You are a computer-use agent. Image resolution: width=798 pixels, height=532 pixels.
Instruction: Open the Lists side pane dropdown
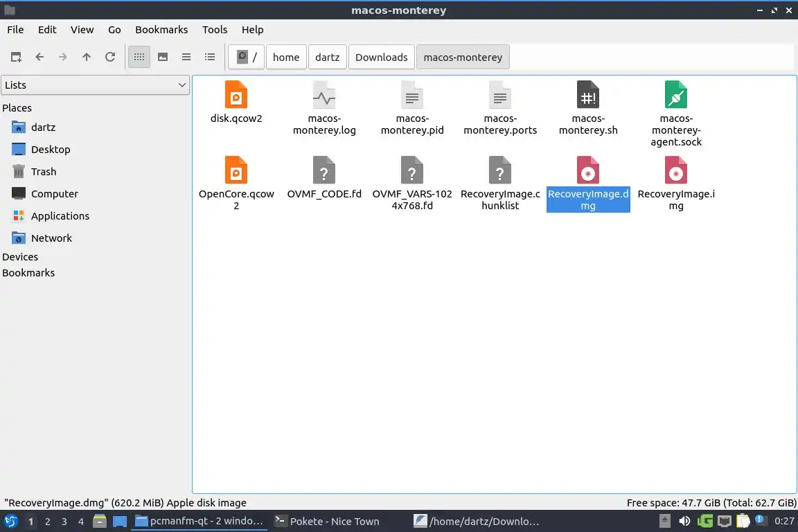95,85
